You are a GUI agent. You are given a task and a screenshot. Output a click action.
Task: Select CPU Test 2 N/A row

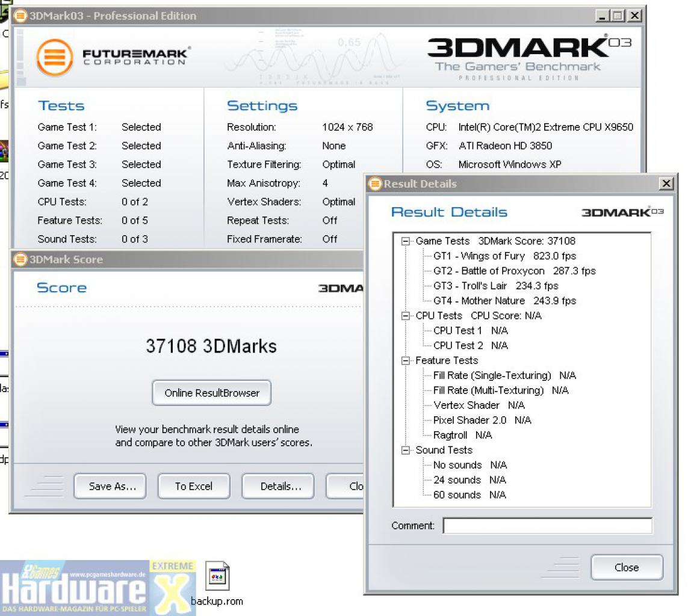coord(470,345)
